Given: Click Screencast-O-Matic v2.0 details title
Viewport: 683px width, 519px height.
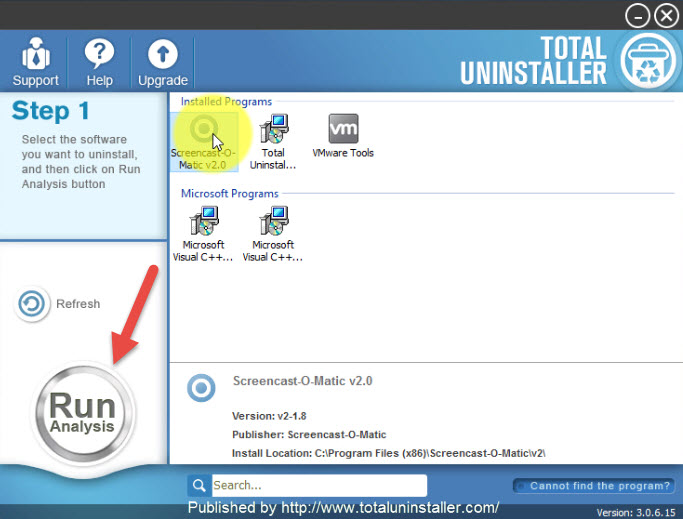Looking at the screenshot, I should click(303, 381).
